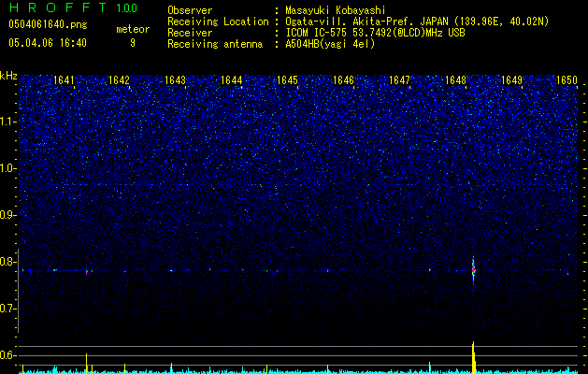Viewport: 588px width, 374px height.
Task: Click the 'Receiver' field label
Action: coord(190,33)
